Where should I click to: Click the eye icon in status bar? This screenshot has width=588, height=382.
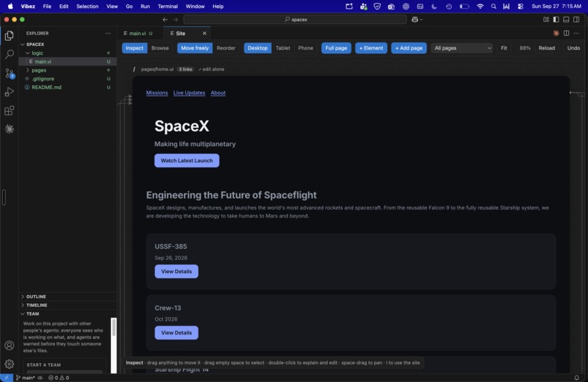point(40,378)
